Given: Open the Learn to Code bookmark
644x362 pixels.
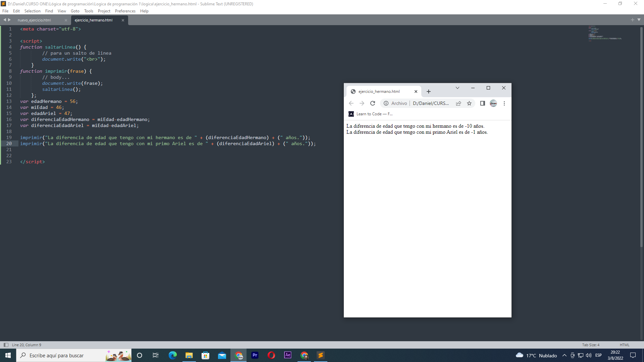Looking at the screenshot, I should (x=371, y=114).
